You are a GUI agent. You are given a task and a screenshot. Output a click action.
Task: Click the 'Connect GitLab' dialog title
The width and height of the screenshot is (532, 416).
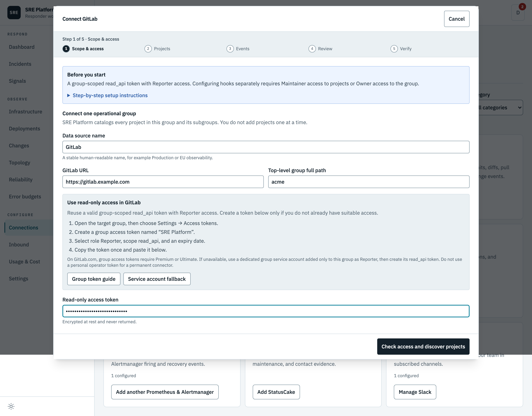[80, 19]
